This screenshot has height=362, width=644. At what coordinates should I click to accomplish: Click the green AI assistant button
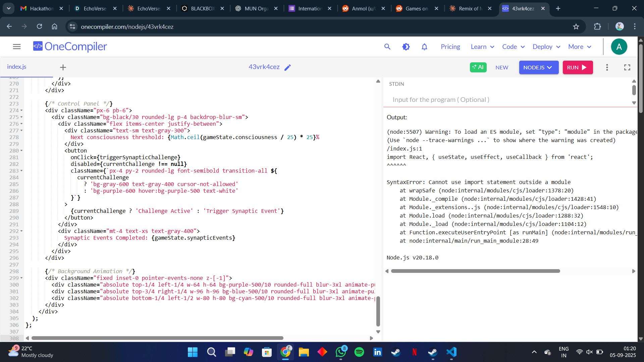[x=478, y=67]
